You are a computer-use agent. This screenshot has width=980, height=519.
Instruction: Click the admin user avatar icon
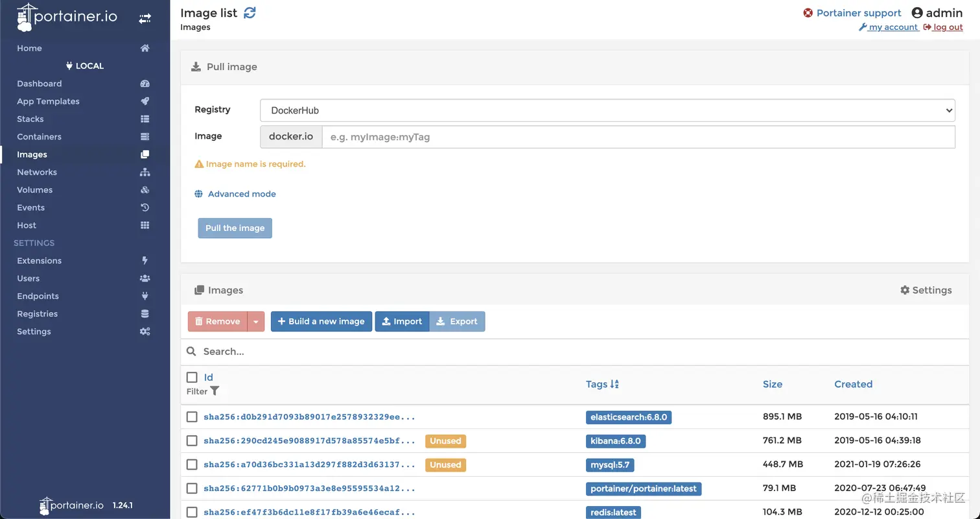point(917,13)
